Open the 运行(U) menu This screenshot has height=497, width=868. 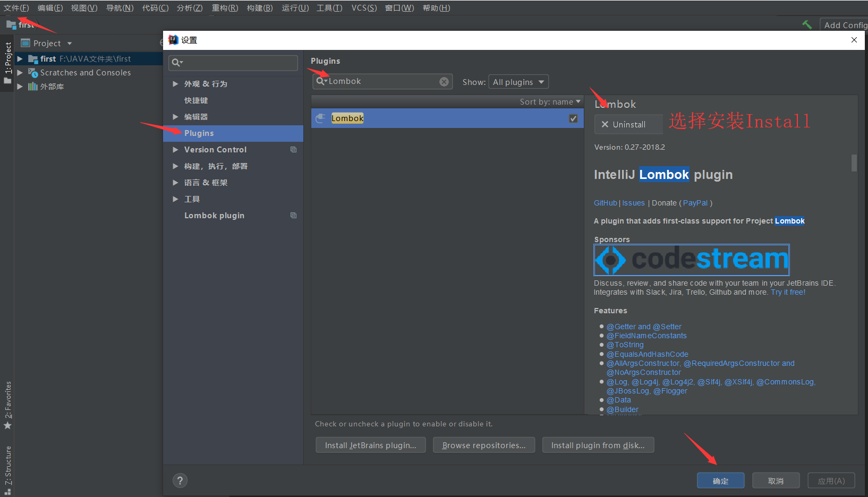tap(295, 8)
